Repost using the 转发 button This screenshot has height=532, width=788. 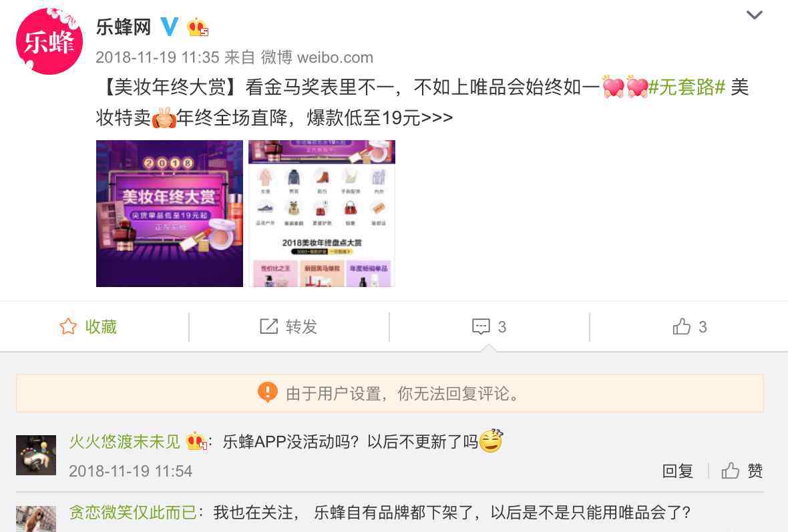(x=288, y=326)
